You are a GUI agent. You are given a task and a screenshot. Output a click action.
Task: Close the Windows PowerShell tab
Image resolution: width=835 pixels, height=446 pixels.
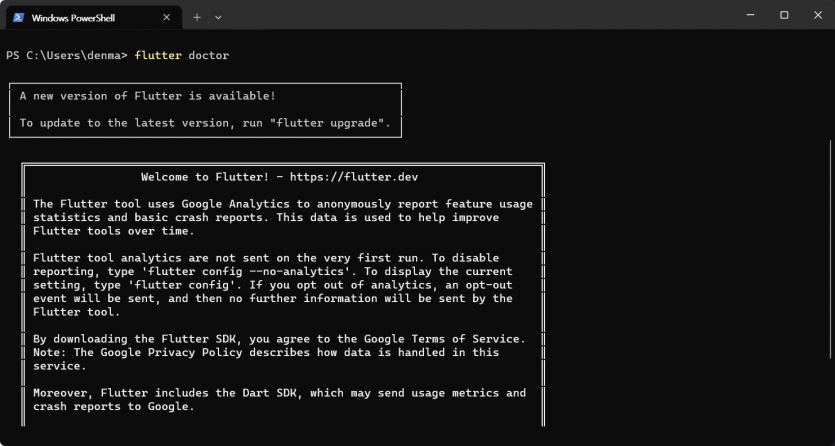click(167, 18)
